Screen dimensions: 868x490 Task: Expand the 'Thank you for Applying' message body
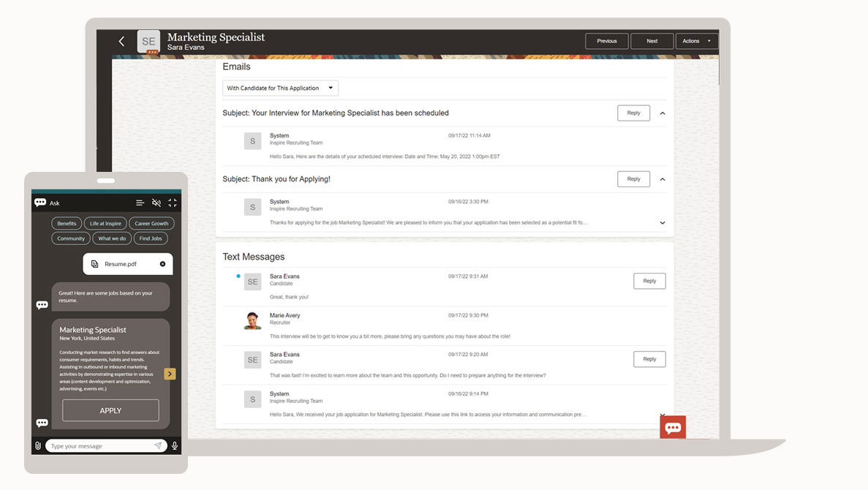(663, 223)
